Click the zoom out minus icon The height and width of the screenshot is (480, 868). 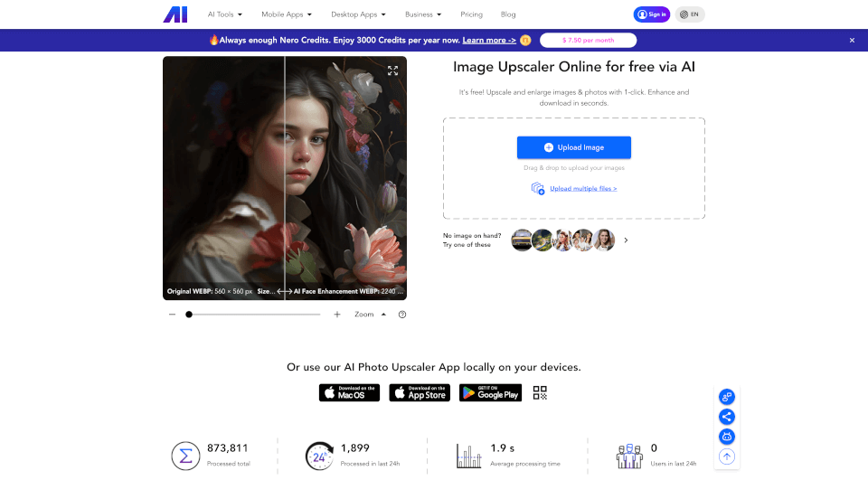pos(172,315)
